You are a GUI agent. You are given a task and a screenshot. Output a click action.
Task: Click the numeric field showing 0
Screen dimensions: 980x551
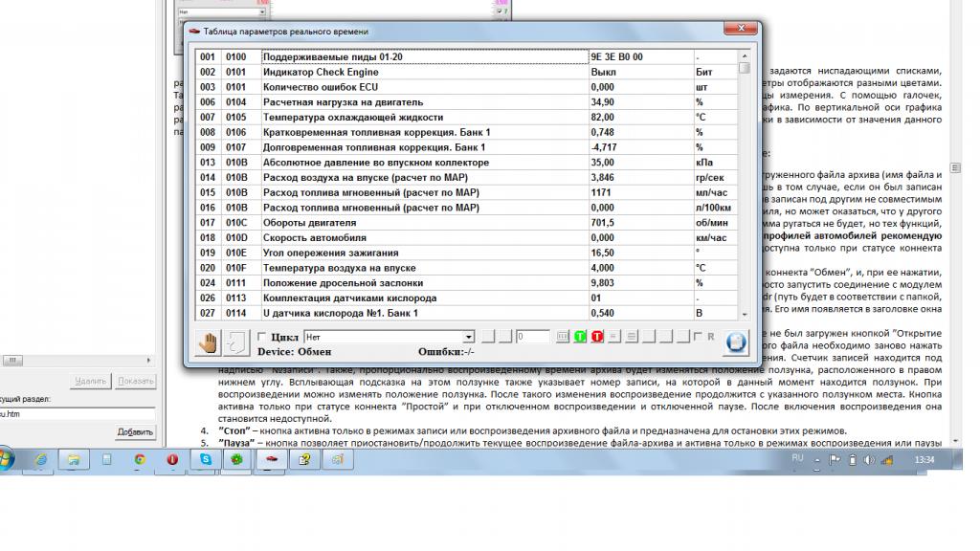pos(532,337)
